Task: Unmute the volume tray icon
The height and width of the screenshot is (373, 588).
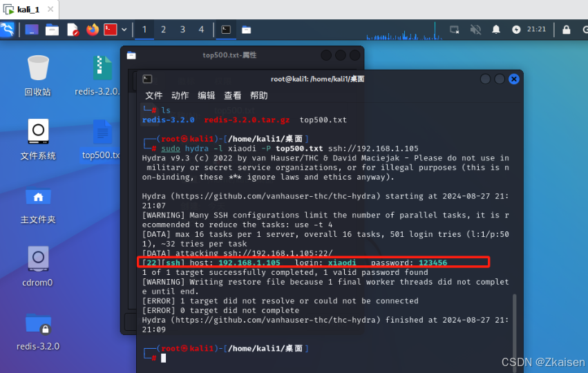Action: coord(475,30)
